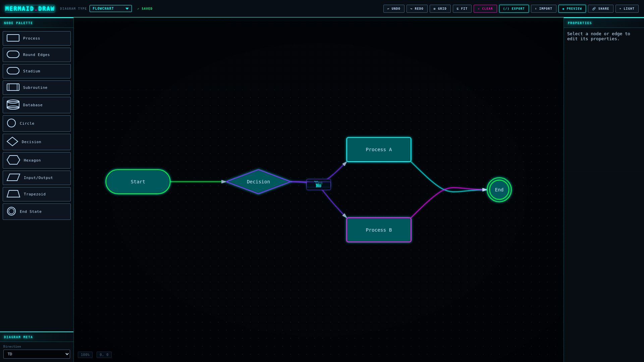This screenshot has height=362, width=644.
Task: Open the Import dialog
Action: (x=544, y=9)
